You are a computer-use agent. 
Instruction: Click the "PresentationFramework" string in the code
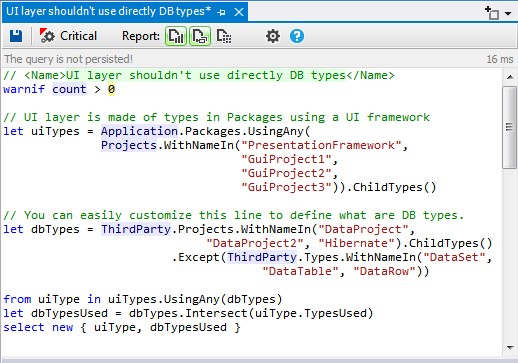tap(321, 145)
